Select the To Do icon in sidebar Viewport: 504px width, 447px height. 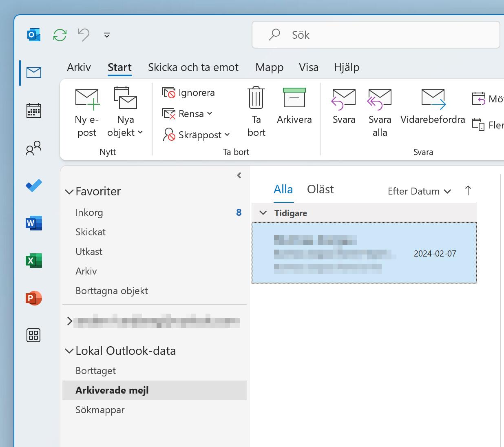pyautogui.click(x=33, y=185)
